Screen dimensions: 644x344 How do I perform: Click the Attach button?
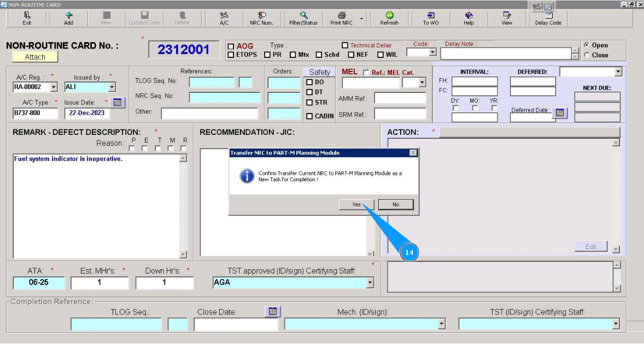pos(35,57)
